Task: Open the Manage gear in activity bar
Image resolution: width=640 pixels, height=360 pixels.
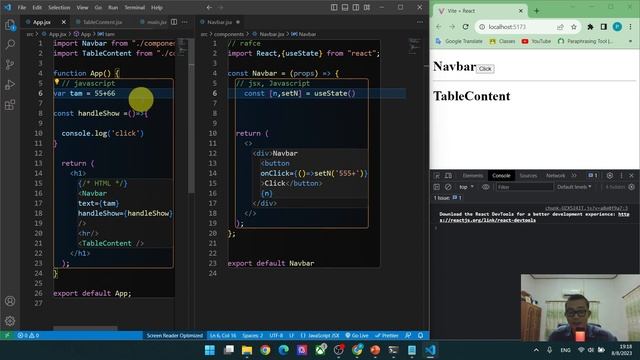Action: (x=10, y=321)
